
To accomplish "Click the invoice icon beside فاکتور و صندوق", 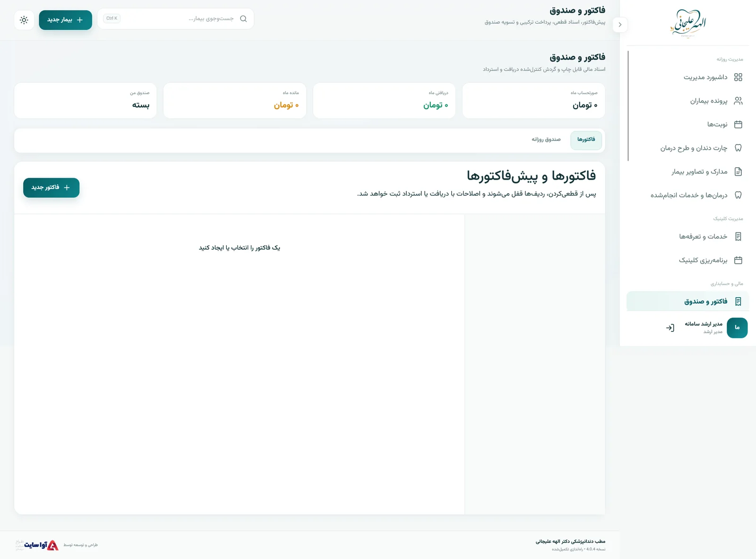I will [x=738, y=301].
